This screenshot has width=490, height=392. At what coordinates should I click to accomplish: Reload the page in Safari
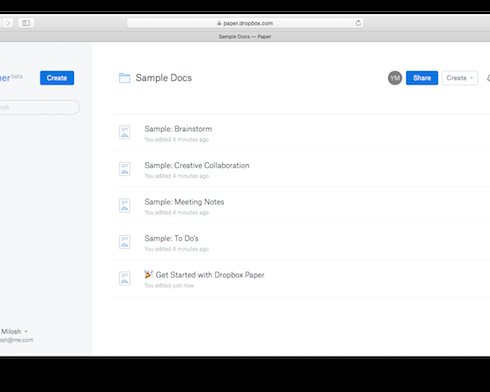click(x=358, y=23)
